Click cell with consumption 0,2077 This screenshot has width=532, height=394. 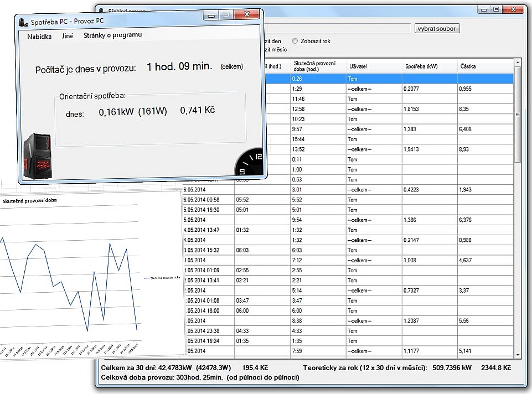pyautogui.click(x=430, y=89)
